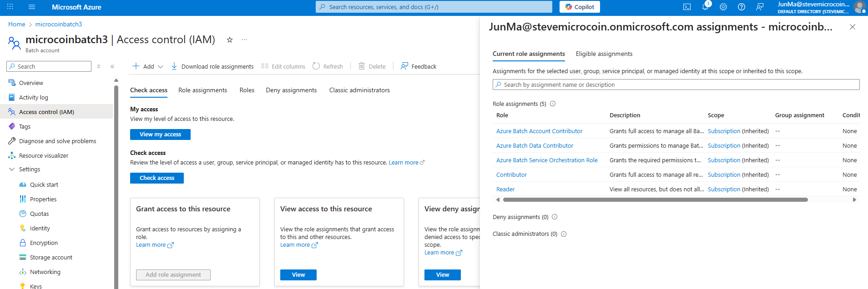868x289 pixels.
Task: Switch to Eligible assignments tab
Action: pos(604,54)
